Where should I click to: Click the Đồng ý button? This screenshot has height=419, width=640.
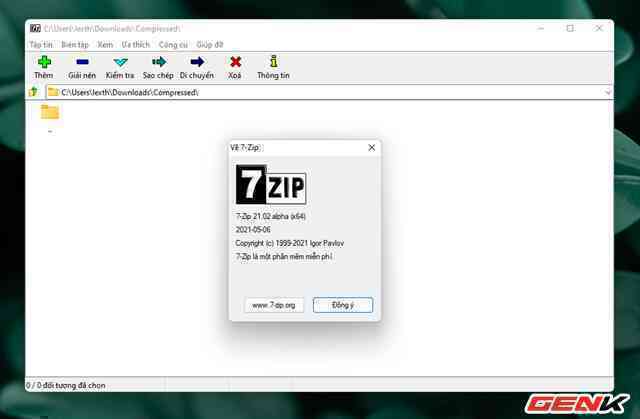tap(343, 305)
